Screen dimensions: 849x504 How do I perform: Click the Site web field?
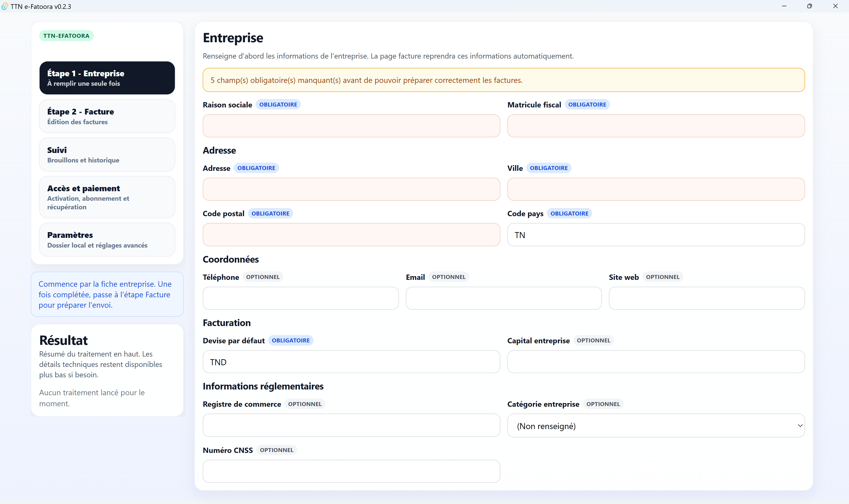[706, 298]
